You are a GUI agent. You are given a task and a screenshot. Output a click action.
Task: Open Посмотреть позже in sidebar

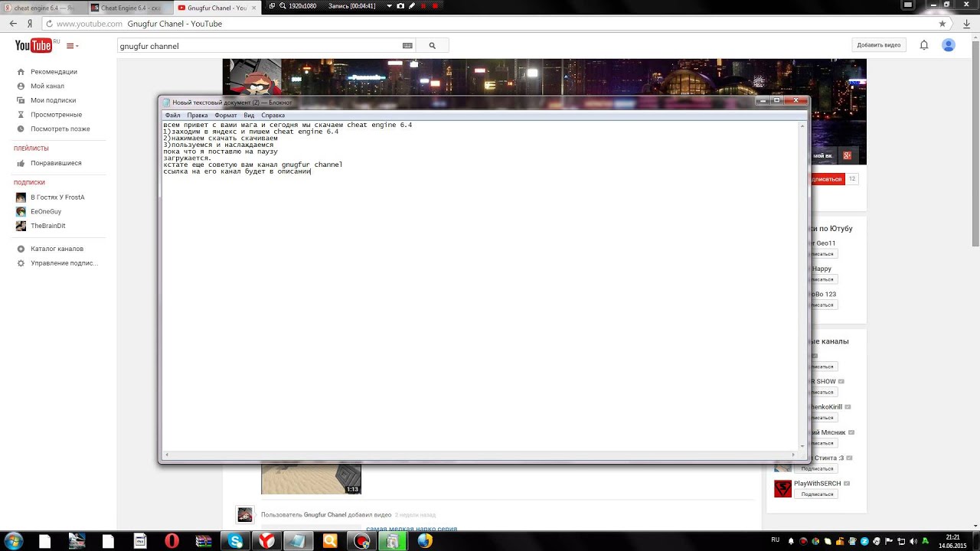(60, 129)
